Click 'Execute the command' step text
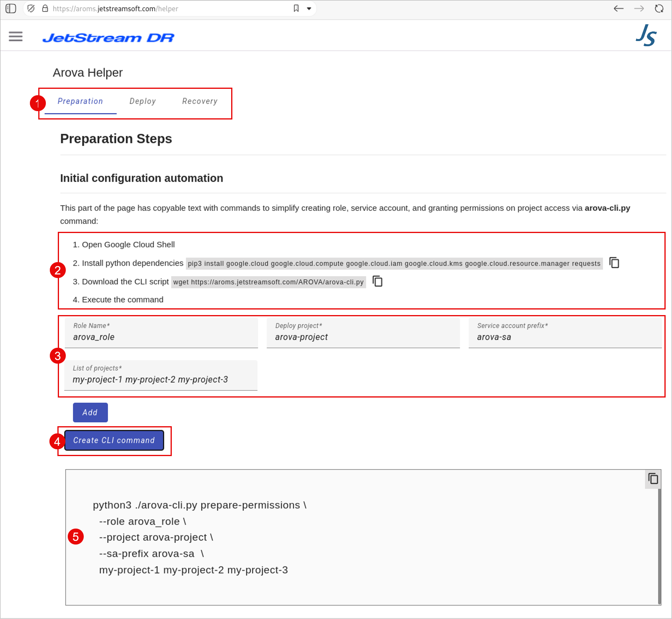Screen dimensions: 672x619 coord(123,300)
